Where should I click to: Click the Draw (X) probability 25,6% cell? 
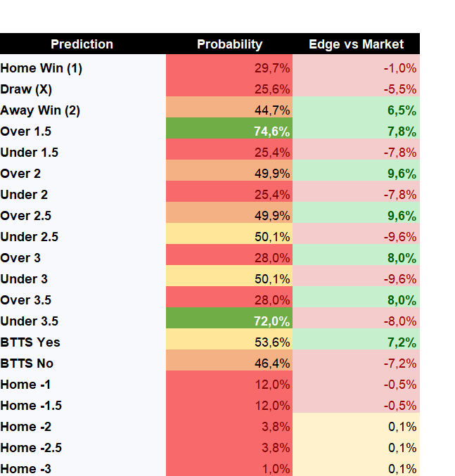click(229, 89)
